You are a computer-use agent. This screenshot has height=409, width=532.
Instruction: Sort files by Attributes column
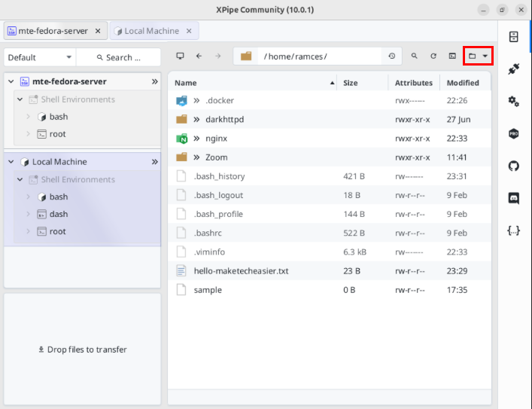coord(414,83)
